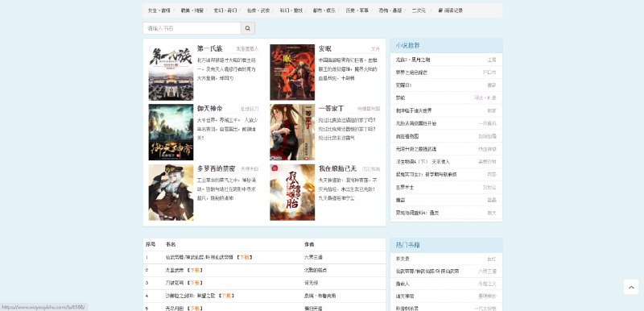644x311 pixels.
Task: Open 无敌从属性开始 entry in recommendations
Action: click(416, 123)
